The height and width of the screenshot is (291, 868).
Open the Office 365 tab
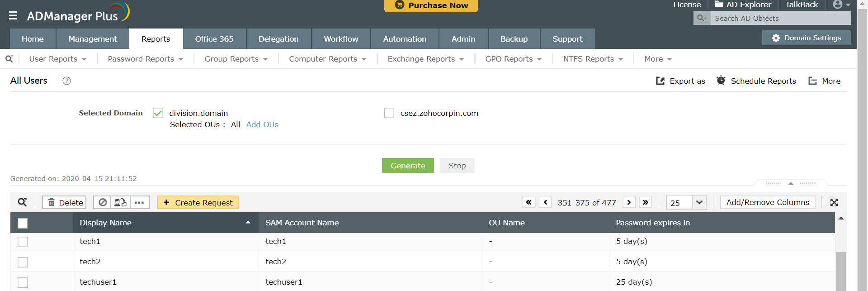[214, 39]
